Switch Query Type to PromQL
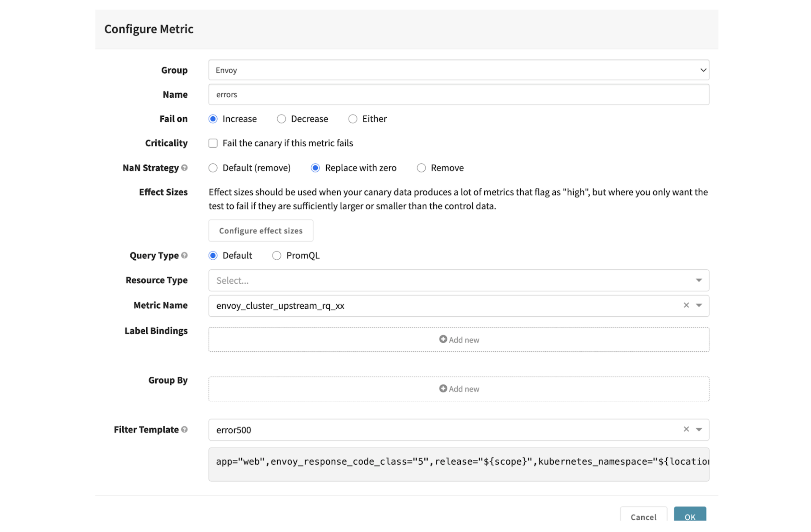The width and height of the screenshot is (811, 532). [276, 255]
